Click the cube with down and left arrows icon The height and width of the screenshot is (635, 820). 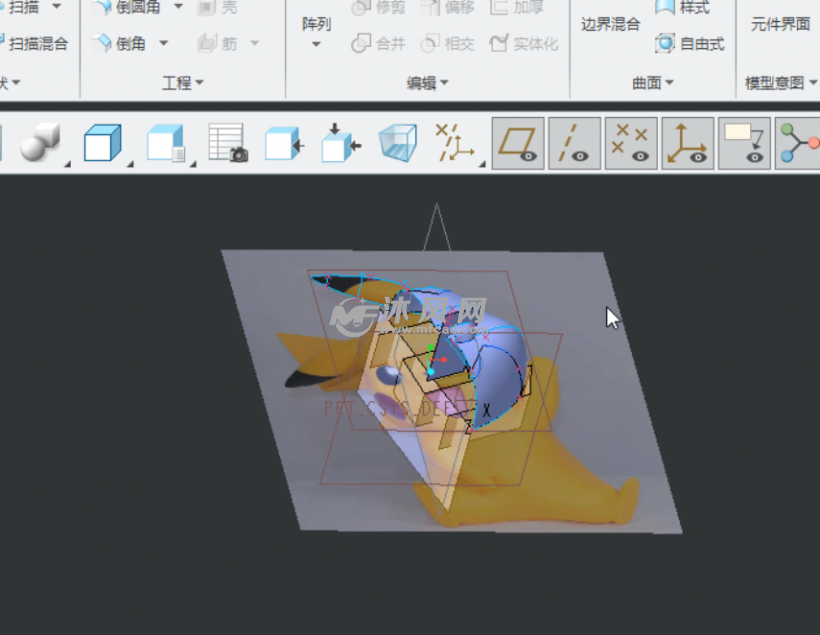(341, 143)
